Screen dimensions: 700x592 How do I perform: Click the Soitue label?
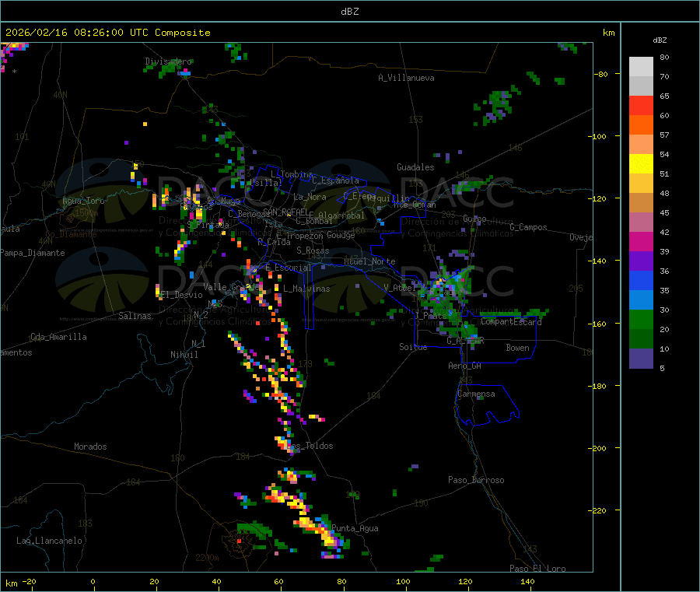pyautogui.click(x=413, y=347)
